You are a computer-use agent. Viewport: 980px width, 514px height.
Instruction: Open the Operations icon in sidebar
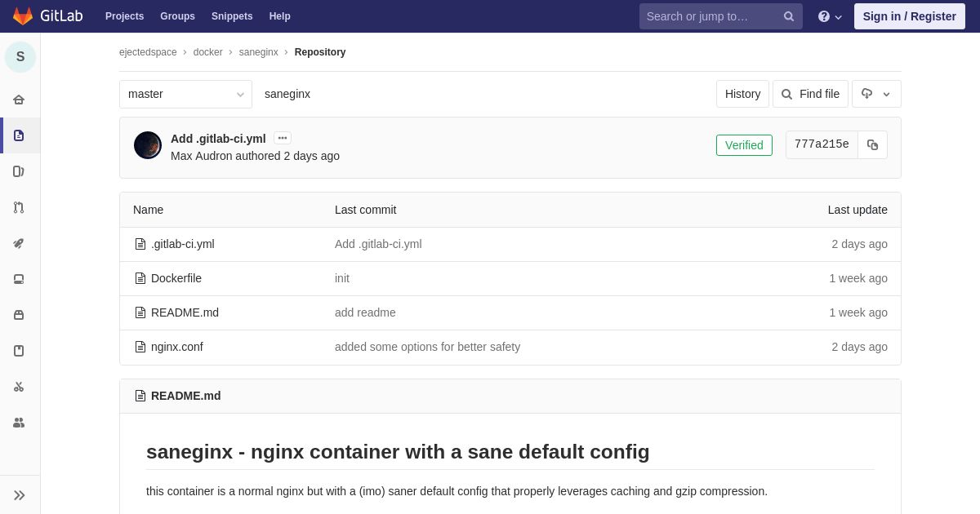[19, 279]
